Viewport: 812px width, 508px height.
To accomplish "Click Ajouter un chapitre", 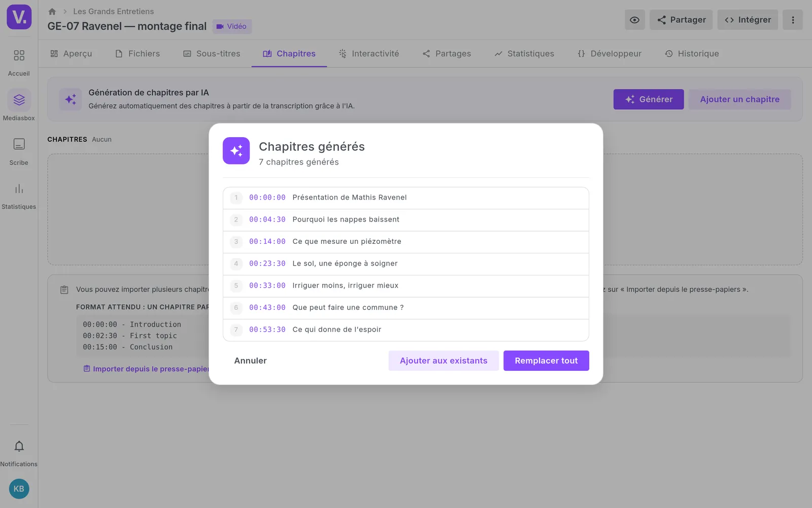I will pyautogui.click(x=739, y=100).
